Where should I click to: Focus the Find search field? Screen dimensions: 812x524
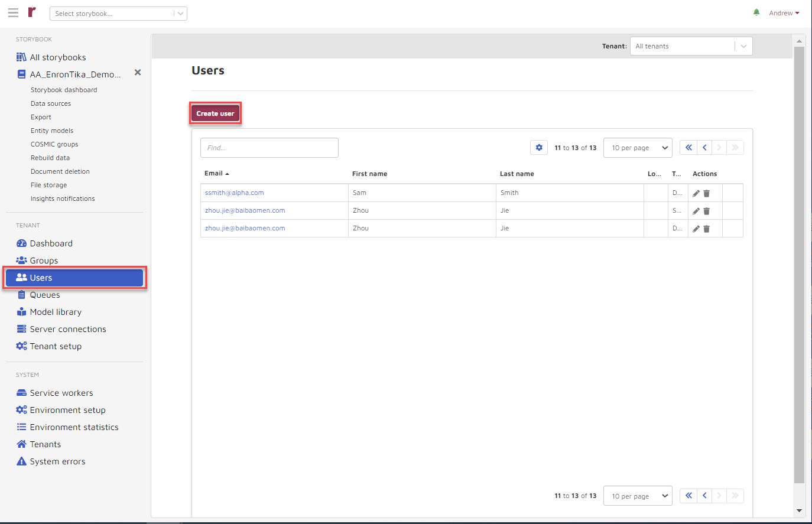point(269,148)
